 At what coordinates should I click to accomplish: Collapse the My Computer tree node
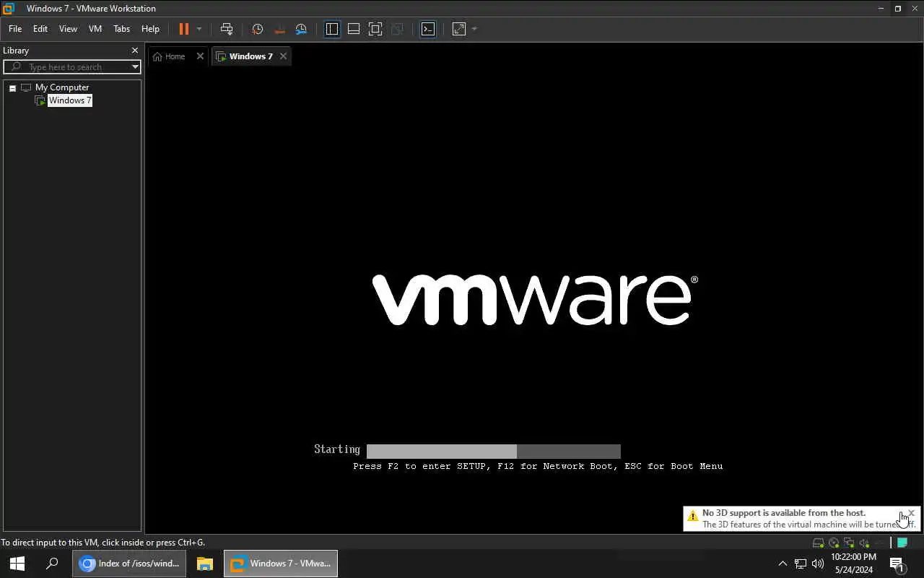(12, 88)
